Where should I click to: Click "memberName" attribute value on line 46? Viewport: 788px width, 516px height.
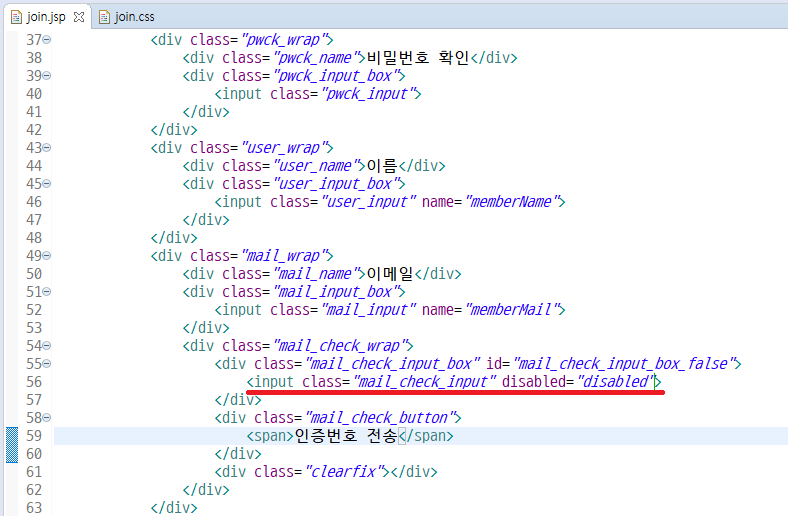click(x=514, y=202)
